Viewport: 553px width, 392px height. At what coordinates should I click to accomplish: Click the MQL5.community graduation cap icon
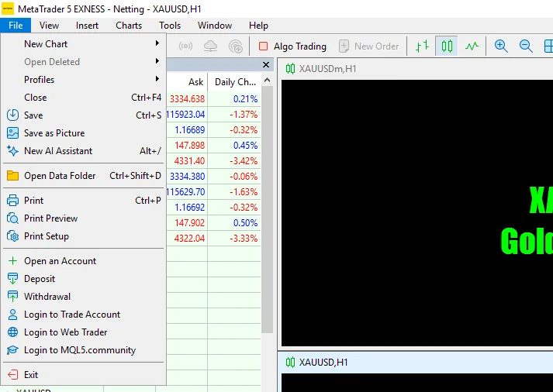click(x=12, y=350)
